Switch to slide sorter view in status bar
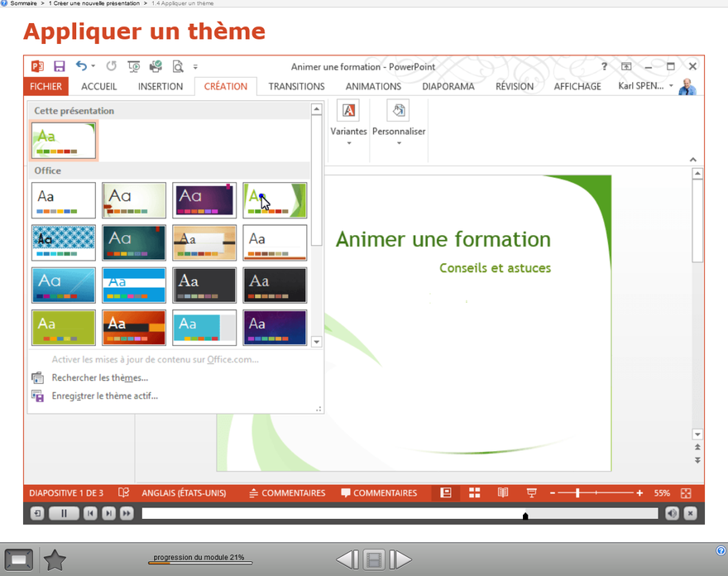The image size is (728, 576). tap(475, 492)
